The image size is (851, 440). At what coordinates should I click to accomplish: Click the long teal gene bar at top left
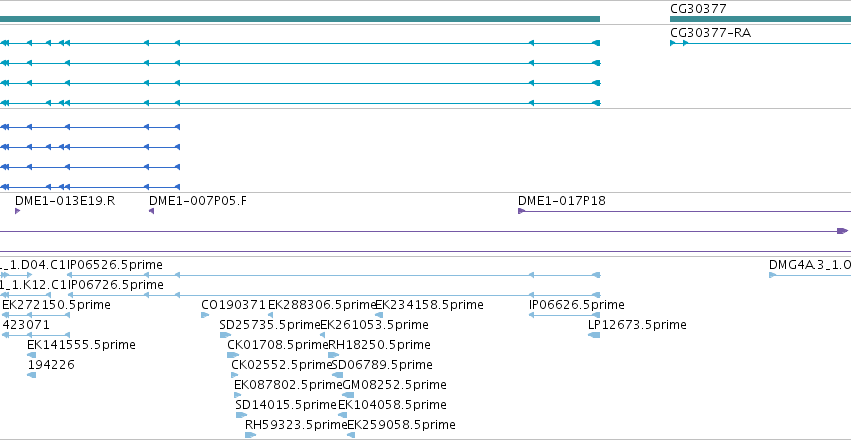point(300,19)
